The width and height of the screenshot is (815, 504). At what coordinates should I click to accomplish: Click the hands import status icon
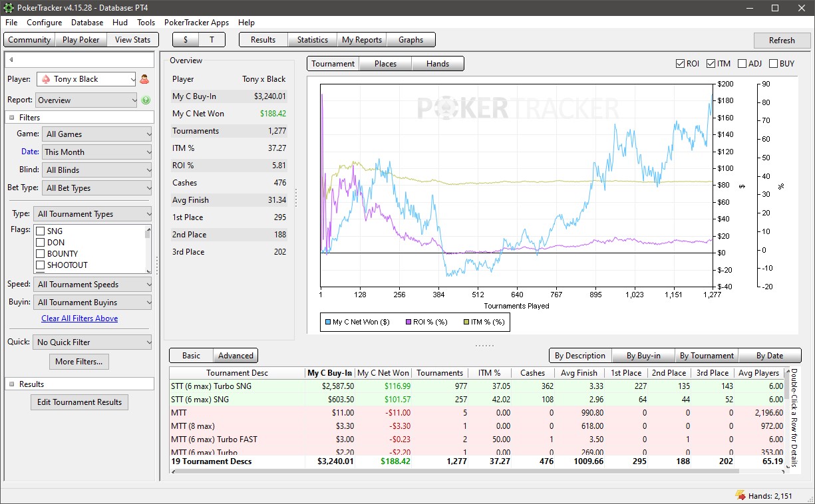pos(740,495)
